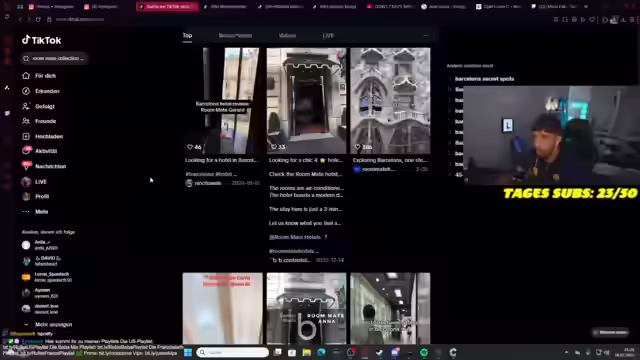Open Spotify from the taskbar
The height and width of the screenshot is (360, 640).
(424, 352)
